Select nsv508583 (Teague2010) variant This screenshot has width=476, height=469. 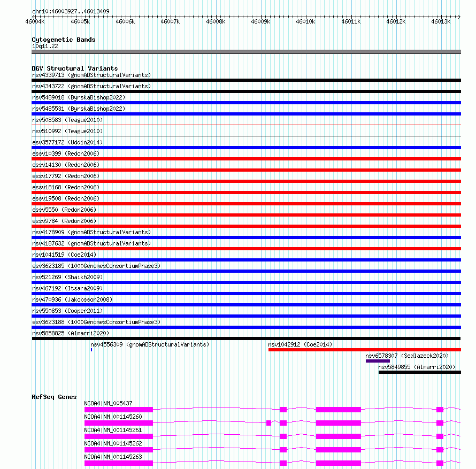click(x=67, y=120)
